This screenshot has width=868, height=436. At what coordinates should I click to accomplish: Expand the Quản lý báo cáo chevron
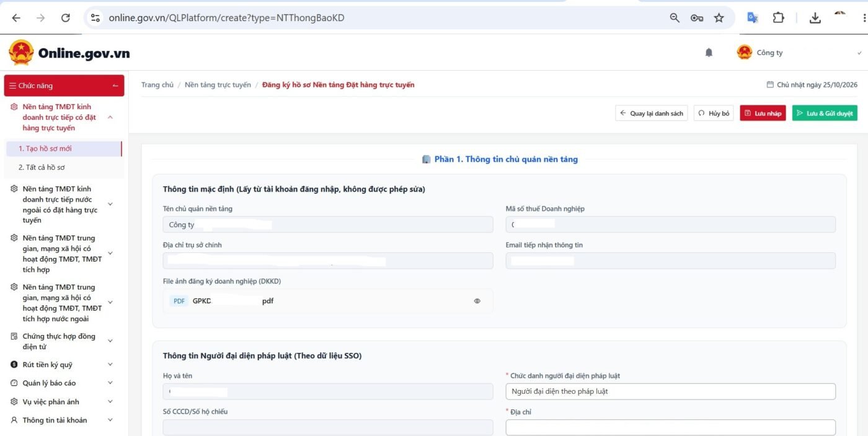point(110,383)
